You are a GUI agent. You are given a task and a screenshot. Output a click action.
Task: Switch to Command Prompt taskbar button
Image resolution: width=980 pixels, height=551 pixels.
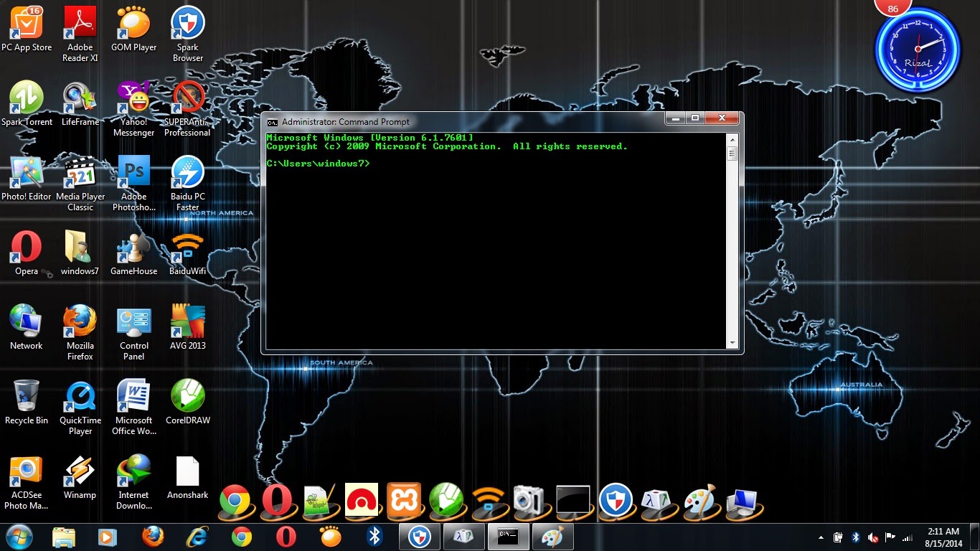[x=508, y=537]
